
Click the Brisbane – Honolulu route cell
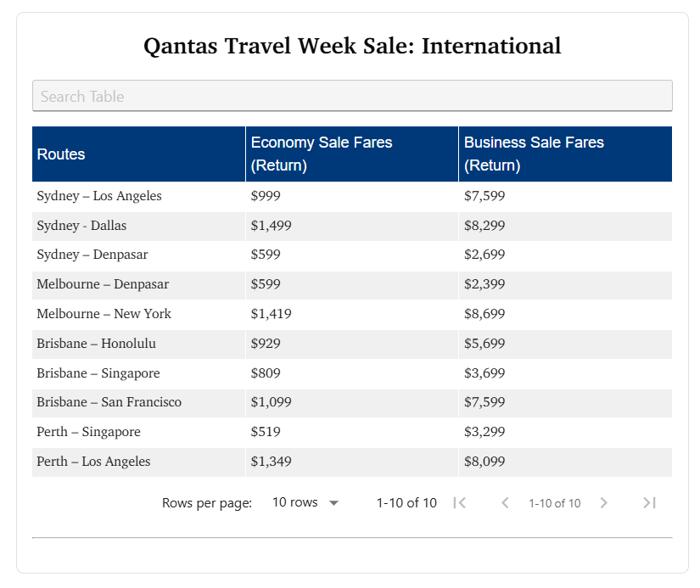coord(96,344)
